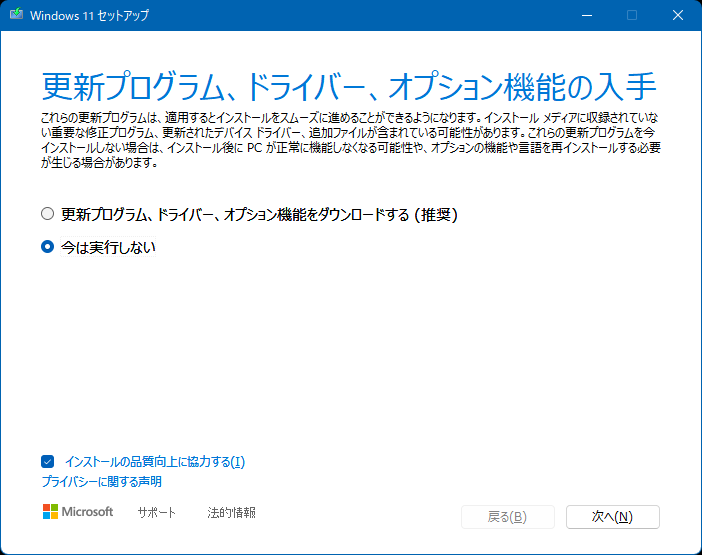Image resolution: width=702 pixels, height=555 pixels.
Task: Open the プライバシーに関する声明 link
Action: 102,482
